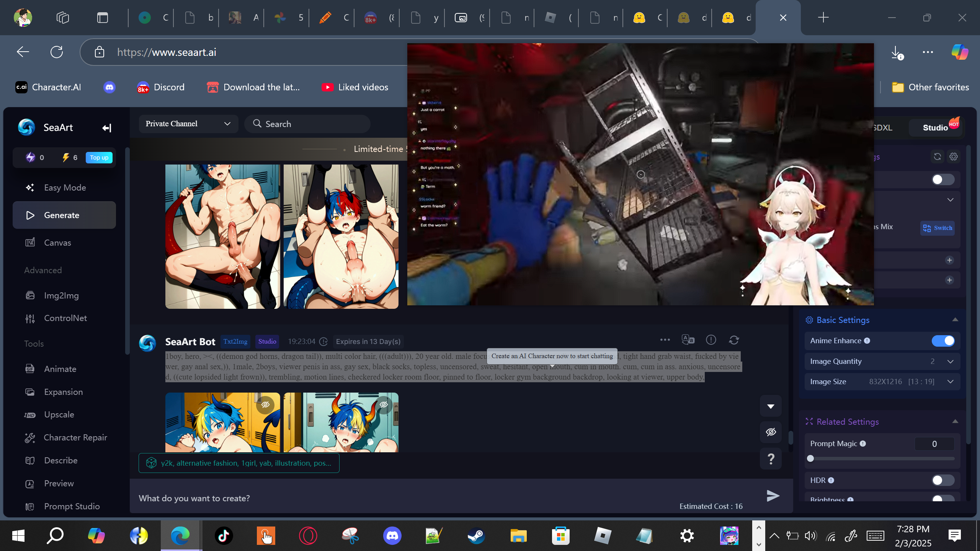Click the Txt2Img tag on the bot message
This screenshot has height=551, width=980.
[235, 341]
